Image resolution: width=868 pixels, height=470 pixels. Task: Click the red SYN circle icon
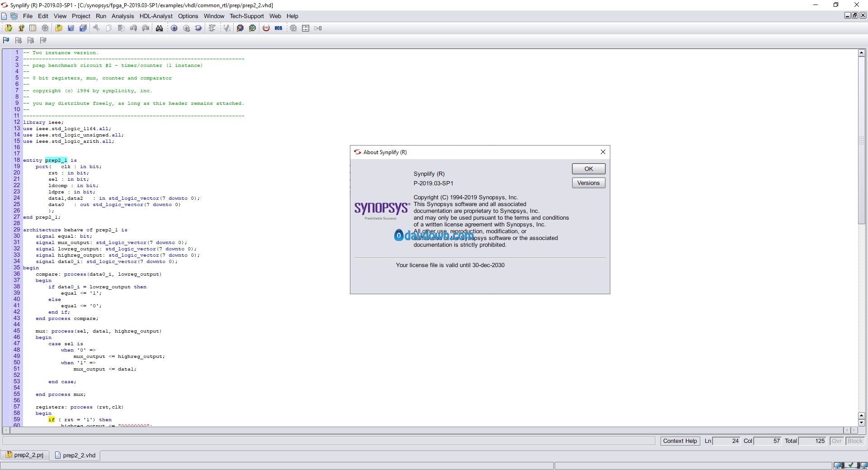pyautogui.click(x=266, y=28)
